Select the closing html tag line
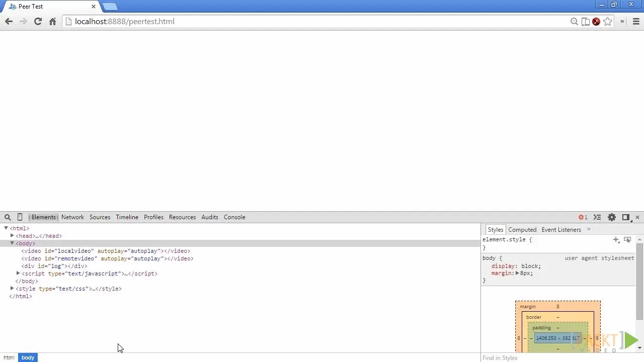Screen dimensions: 644x362 [x=21, y=296]
